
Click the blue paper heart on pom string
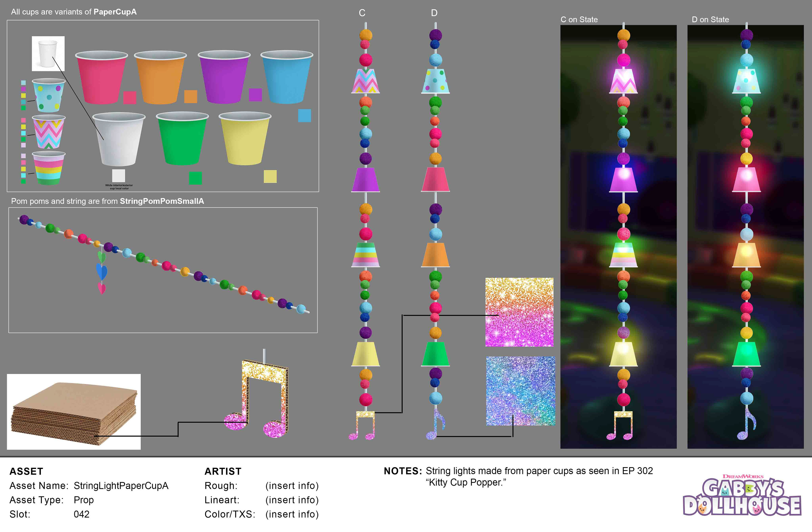tap(102, 272)
